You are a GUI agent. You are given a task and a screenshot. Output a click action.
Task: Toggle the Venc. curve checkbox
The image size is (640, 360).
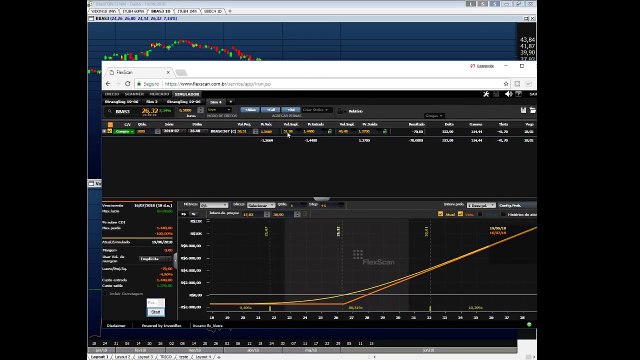tap(460, 214)
